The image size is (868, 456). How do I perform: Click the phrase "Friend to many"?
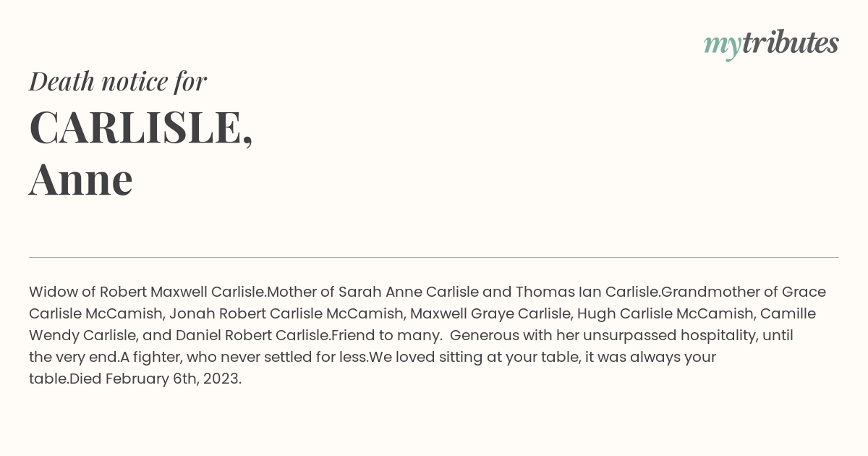coord(385,335)
